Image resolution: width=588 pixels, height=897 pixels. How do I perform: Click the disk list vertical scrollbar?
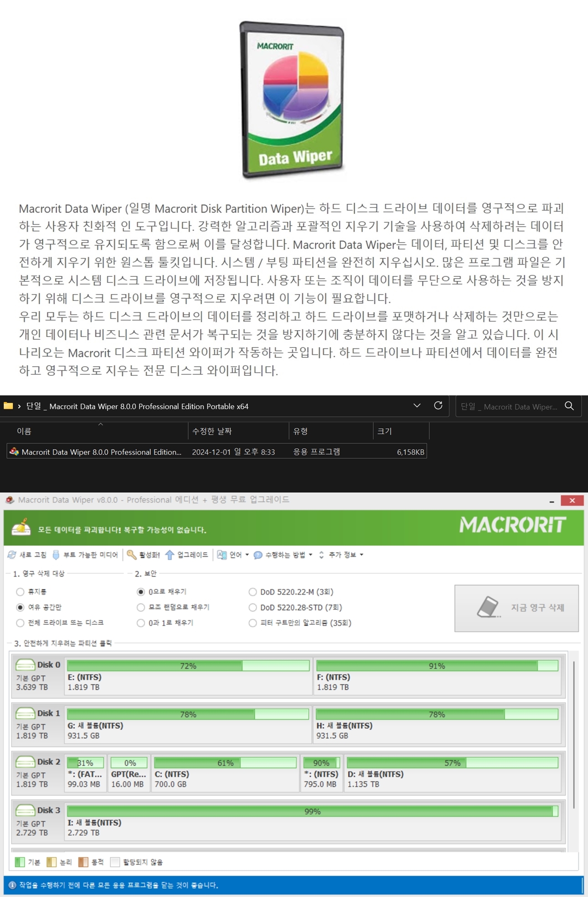[574, 735]
